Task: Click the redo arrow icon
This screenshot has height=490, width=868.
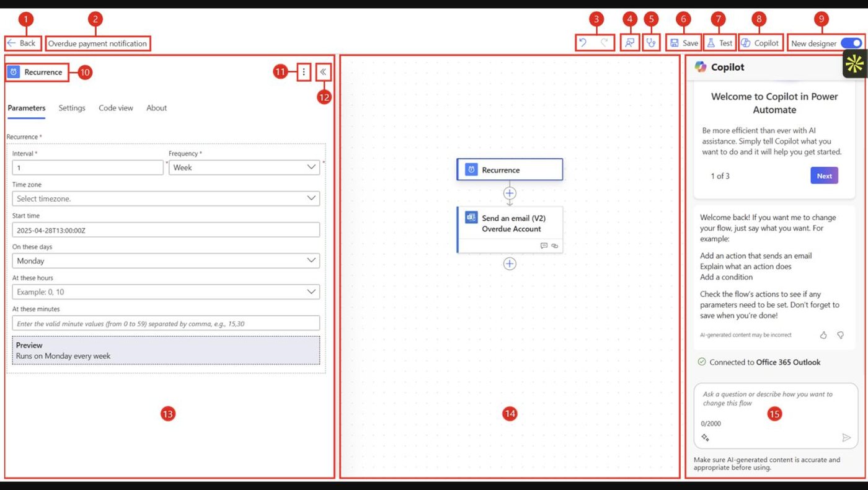Action: pyautogui.click(x=604, y=43)
